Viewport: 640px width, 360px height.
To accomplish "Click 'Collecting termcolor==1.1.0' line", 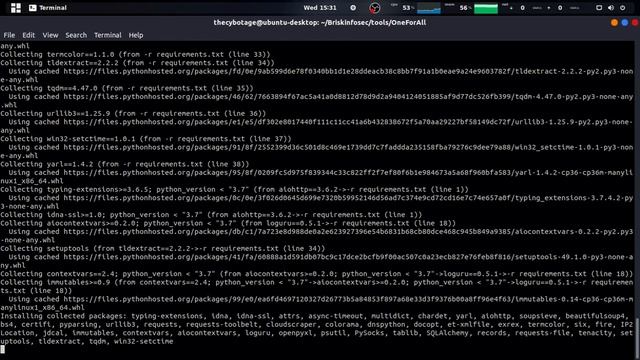I will tap(135, 54).
